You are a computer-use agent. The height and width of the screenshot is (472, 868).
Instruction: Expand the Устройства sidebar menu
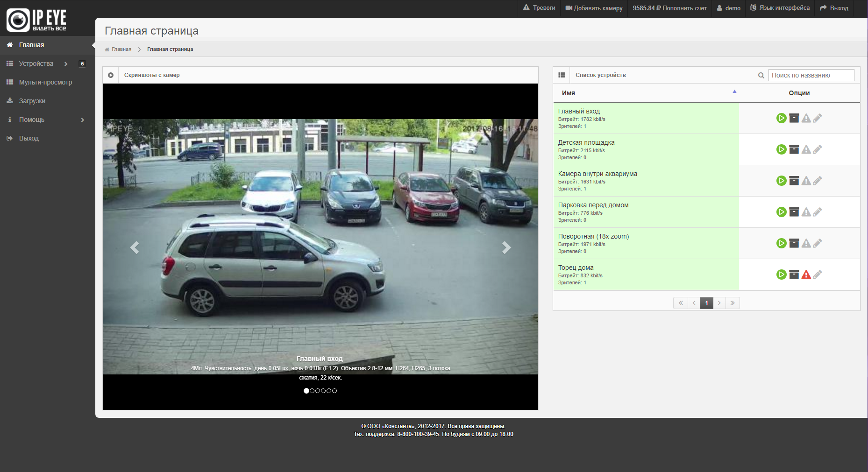tap(36, 63)
